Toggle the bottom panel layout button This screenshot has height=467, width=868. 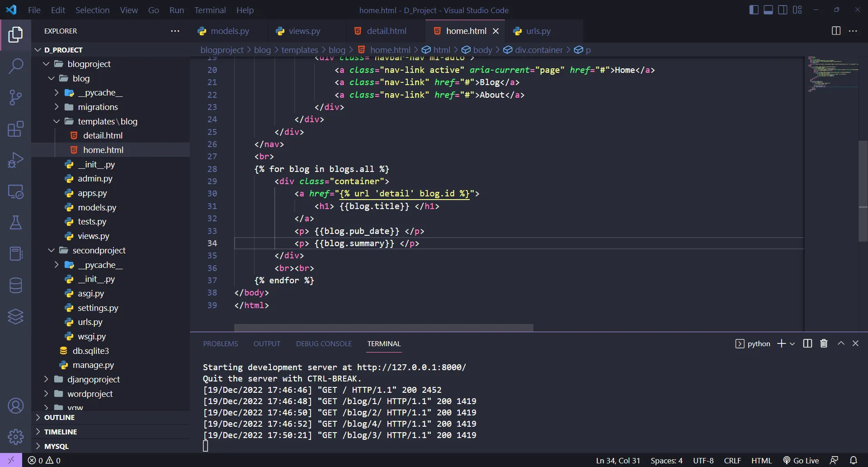click(768, 10)
